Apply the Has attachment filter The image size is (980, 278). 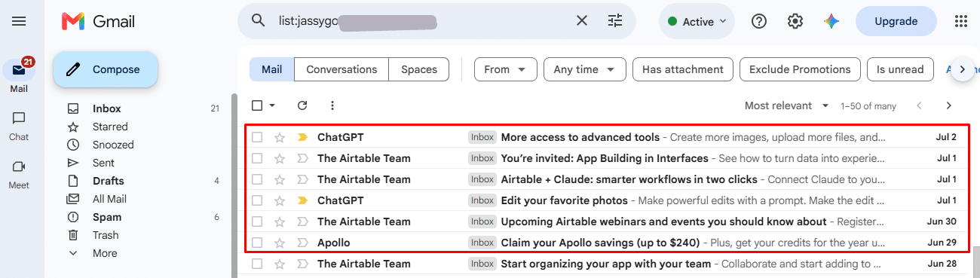683,69
